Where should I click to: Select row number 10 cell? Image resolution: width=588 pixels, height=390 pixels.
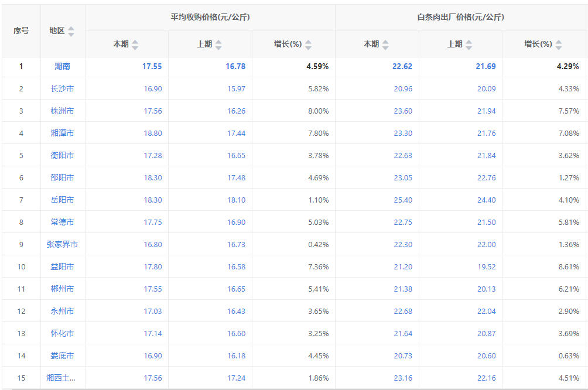point(21,266)
